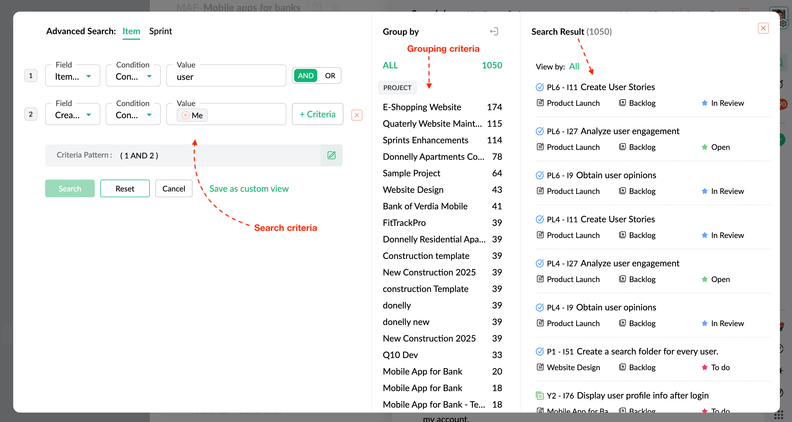Click story icon of Y2 - I76 item
The height and width of the screenshot is (422, 792).
click(539, 396)
